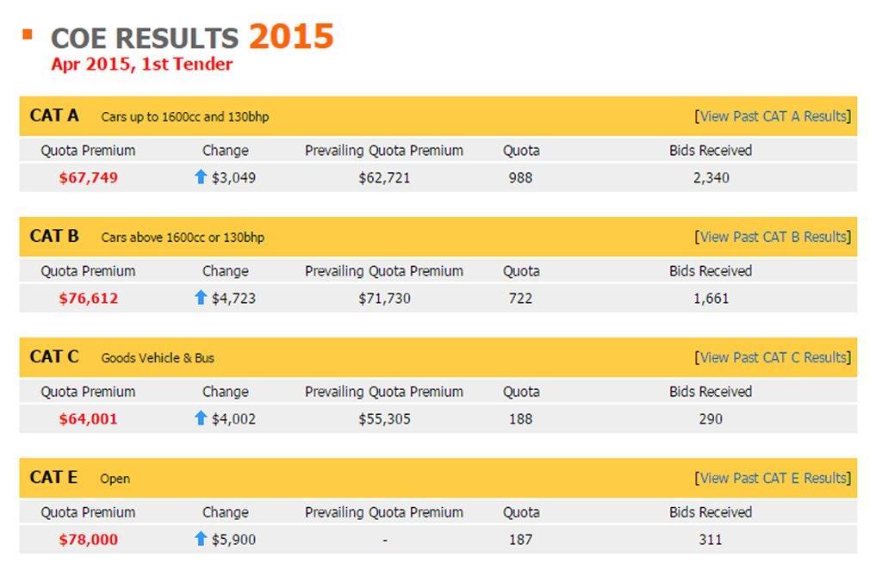Viewport: 882px width, 588px height.
Task: Click the Apr 2015, 1st Tender subtitle
Action: click(x=141, y=64)
